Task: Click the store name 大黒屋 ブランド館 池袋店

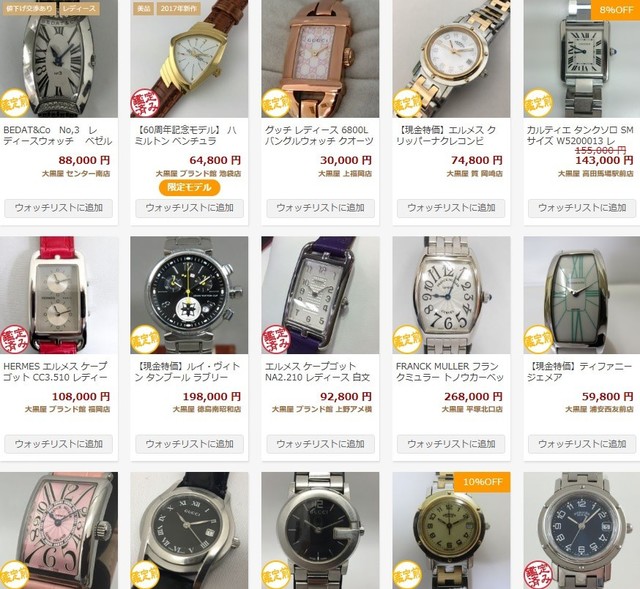Action: click(198, 173)
